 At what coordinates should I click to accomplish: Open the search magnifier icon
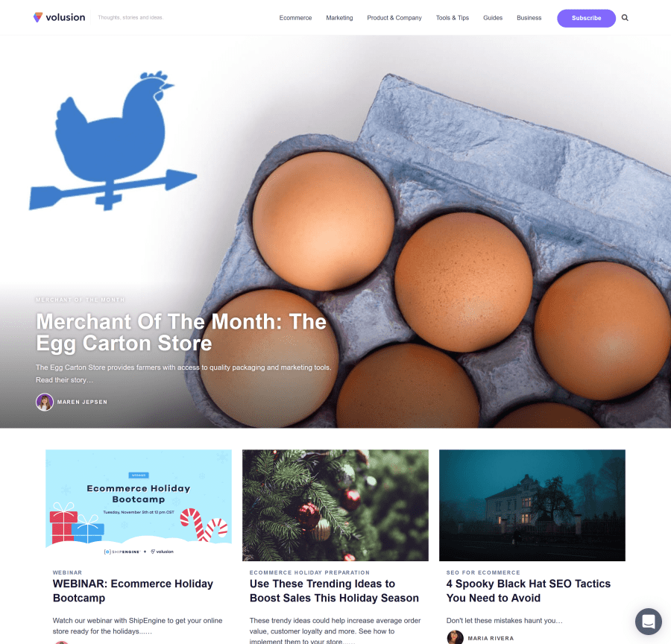tap(625, 18)
